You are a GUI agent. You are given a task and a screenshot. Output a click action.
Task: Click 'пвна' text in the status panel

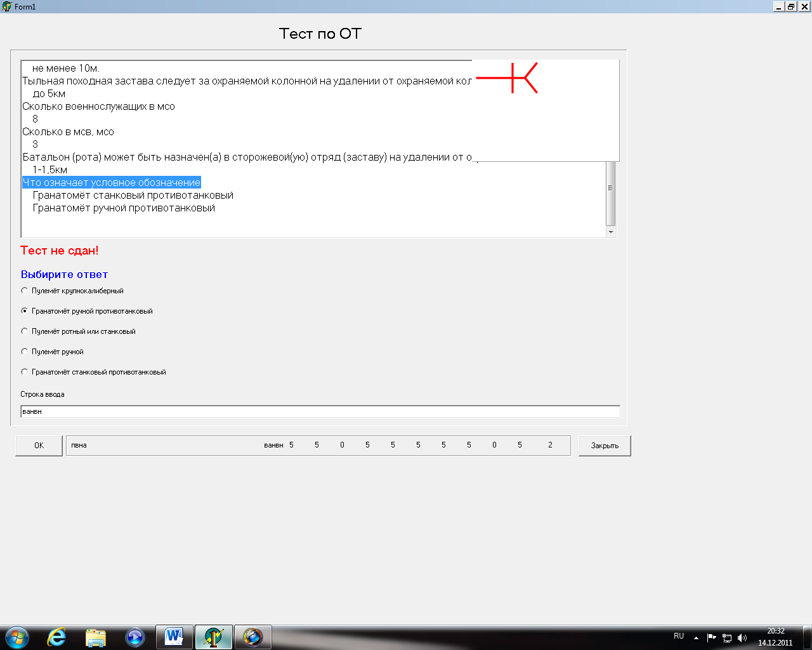coord(79,446)
